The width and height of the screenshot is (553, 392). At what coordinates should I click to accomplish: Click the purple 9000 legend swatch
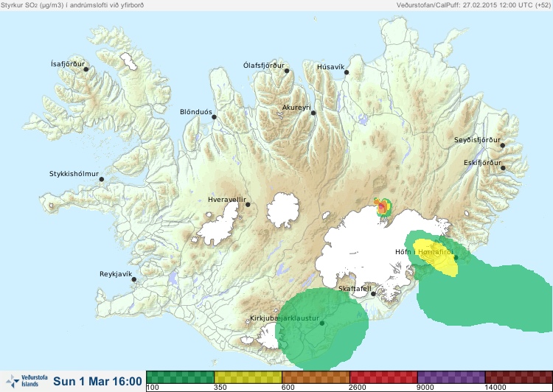point(451,377)
